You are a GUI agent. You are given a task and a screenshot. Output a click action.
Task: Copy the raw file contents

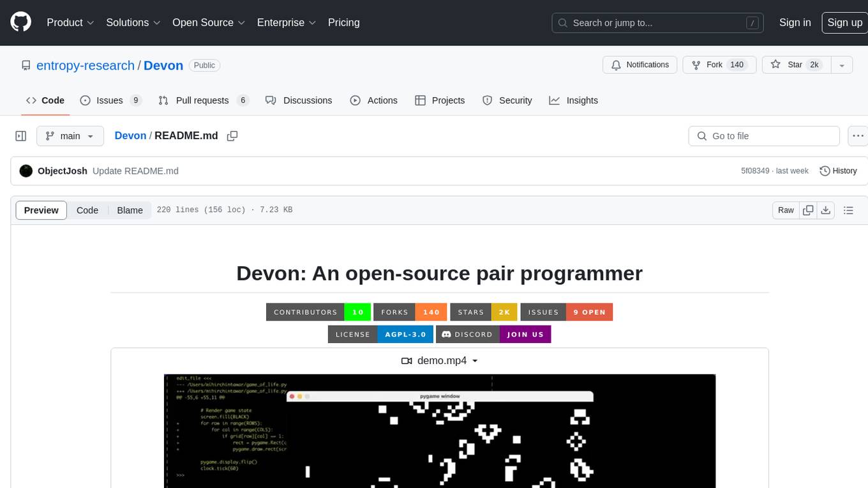point(808,210)
